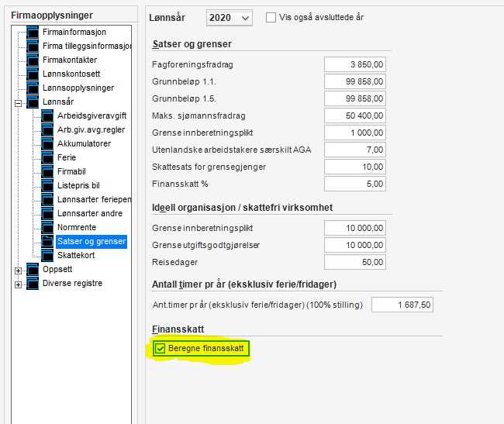Expand the Oppsett tree node

pos(19,271)
